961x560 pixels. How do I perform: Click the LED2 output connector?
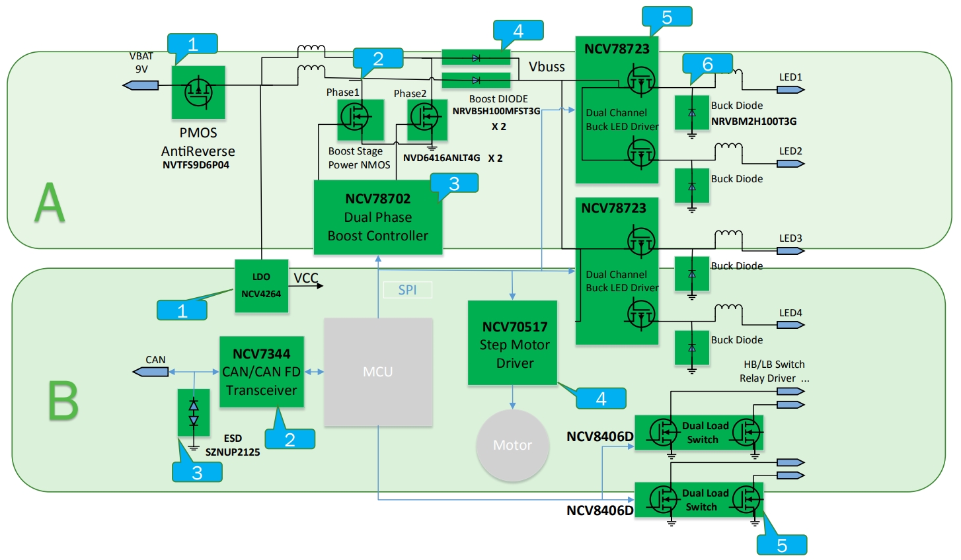point(790,163)
